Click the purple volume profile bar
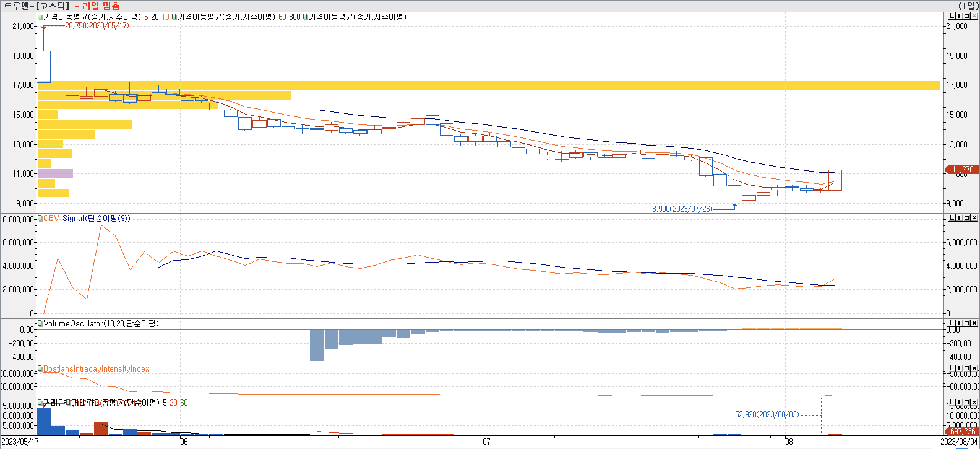Image resolution: width=980 pixels, height=449 pixels. coord(55,173)
